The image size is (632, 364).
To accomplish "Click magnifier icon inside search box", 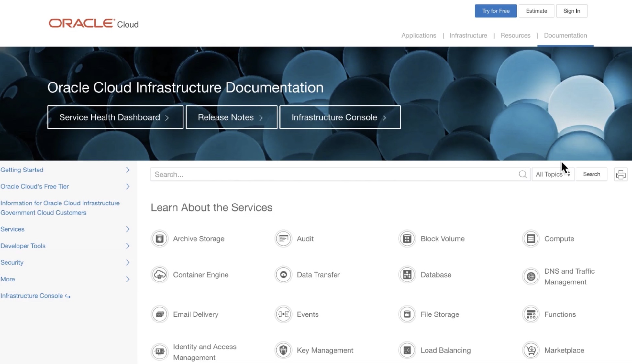I will click(x=522, y=174).
